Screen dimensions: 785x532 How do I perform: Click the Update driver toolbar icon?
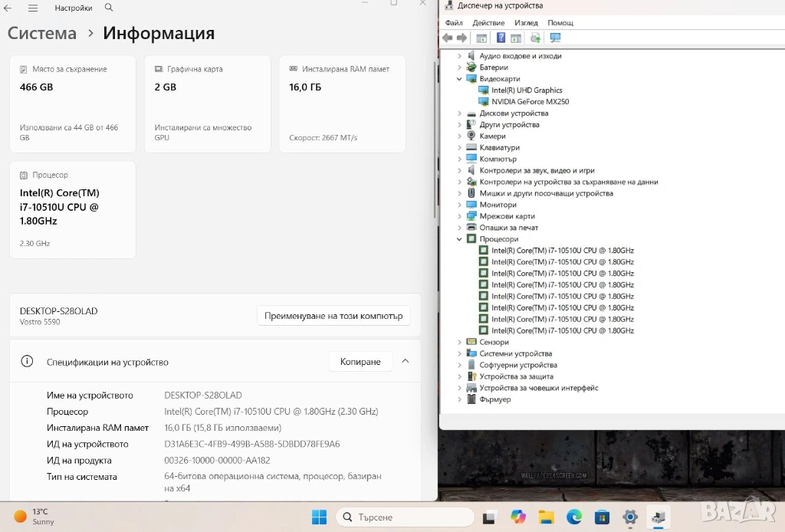tap(535, 38)
